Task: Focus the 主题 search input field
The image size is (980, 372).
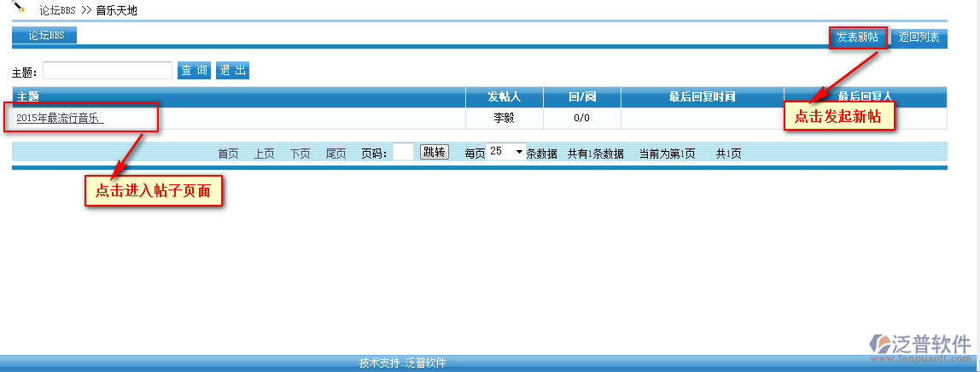Action: pyautogui.click(x=108, y=71)
